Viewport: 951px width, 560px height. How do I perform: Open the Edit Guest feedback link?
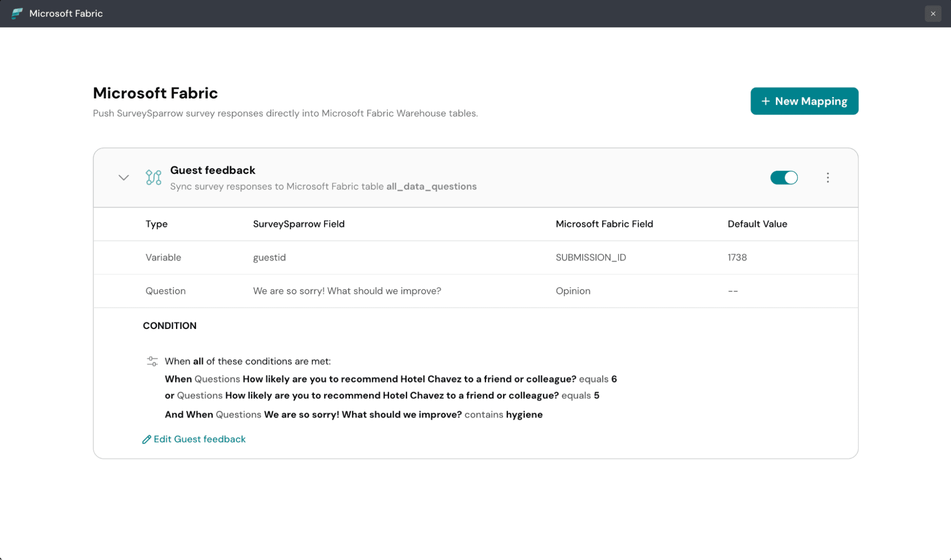199,439
